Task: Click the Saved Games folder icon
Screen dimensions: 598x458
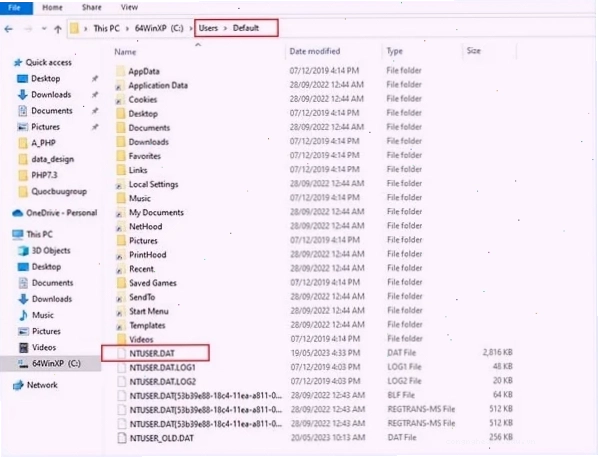Action: 121,283
